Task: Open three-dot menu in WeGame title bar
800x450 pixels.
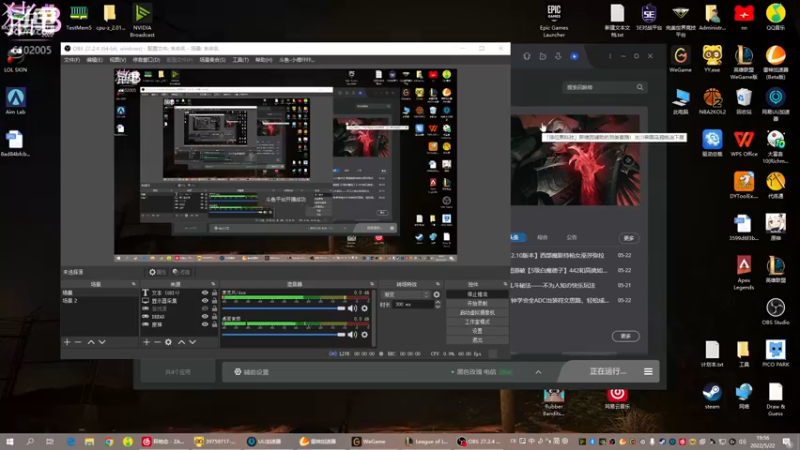Action: point(610,56)
